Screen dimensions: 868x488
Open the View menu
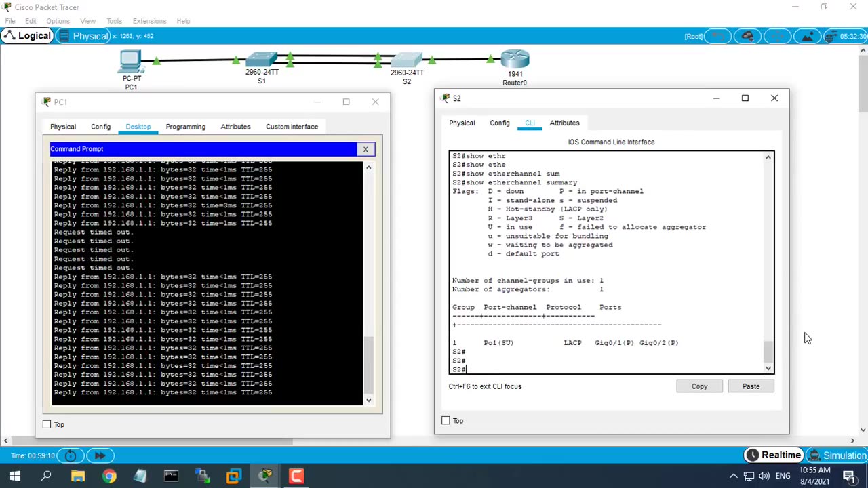click(x=87, y=21)
